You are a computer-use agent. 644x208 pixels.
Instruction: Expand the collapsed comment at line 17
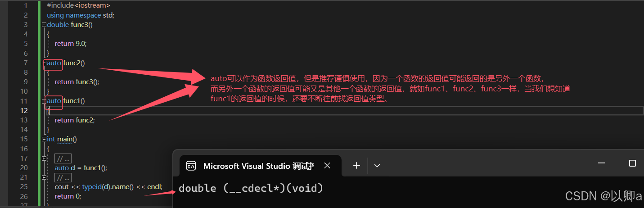pos(44,158)
